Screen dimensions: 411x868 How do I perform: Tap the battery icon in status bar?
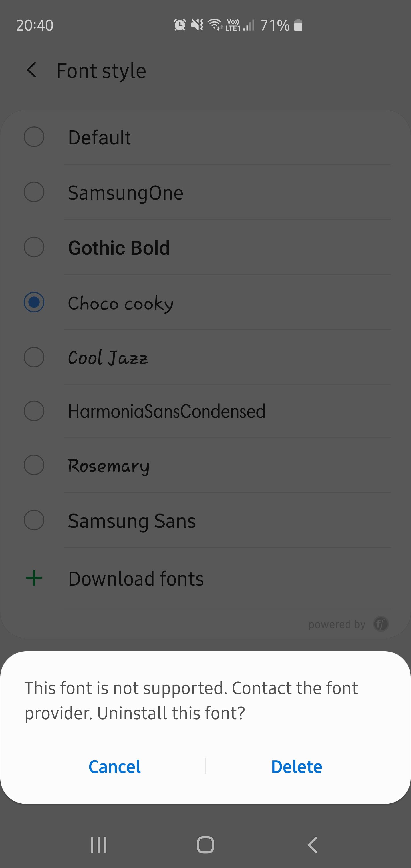pyautogui.click(x=298, y=25)
